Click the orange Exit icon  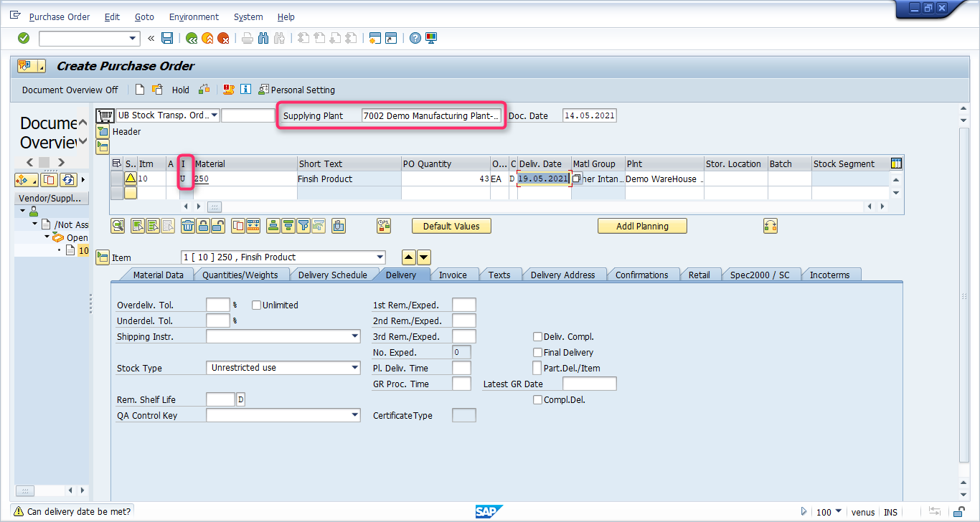(207, 38)
